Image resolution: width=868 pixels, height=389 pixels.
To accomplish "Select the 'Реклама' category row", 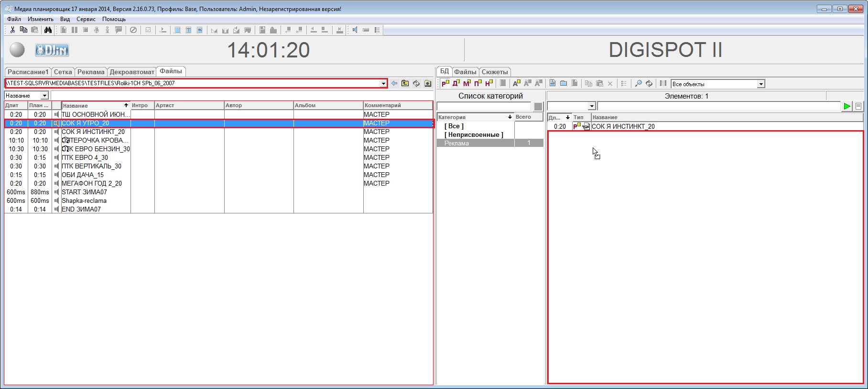I will click(x=490, y=143).
